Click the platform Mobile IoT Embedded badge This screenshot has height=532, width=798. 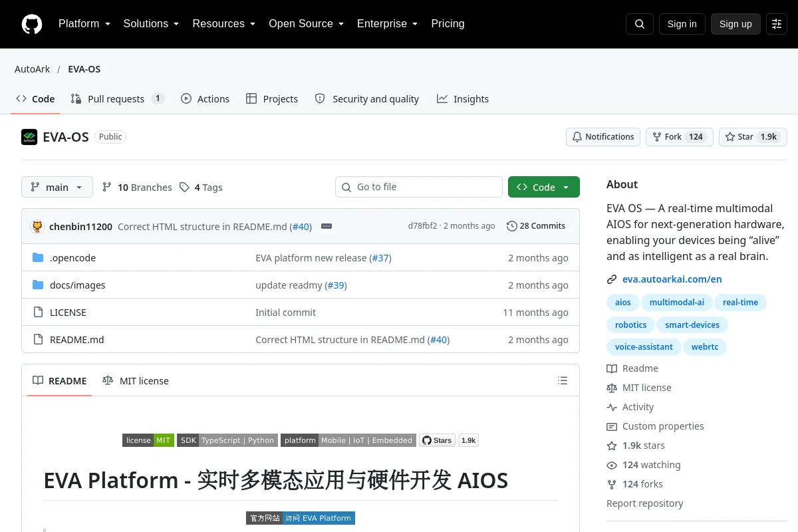tap(348, 440)
